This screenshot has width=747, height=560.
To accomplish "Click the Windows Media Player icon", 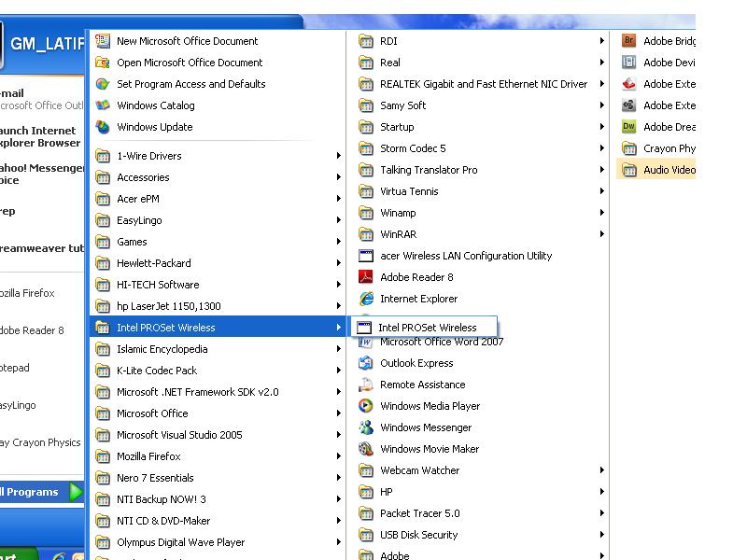I will click(x=366, y=406).
